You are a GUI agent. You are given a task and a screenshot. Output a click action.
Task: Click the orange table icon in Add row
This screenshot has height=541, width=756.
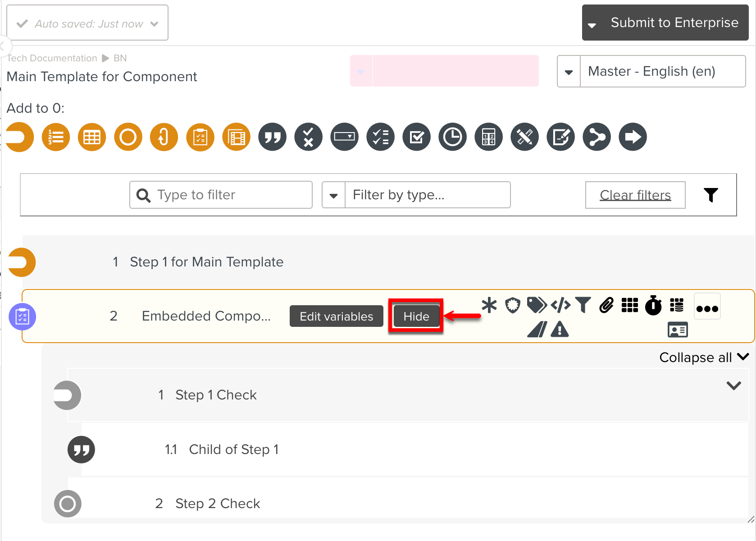pyautogui.click(x=92, y=137)
